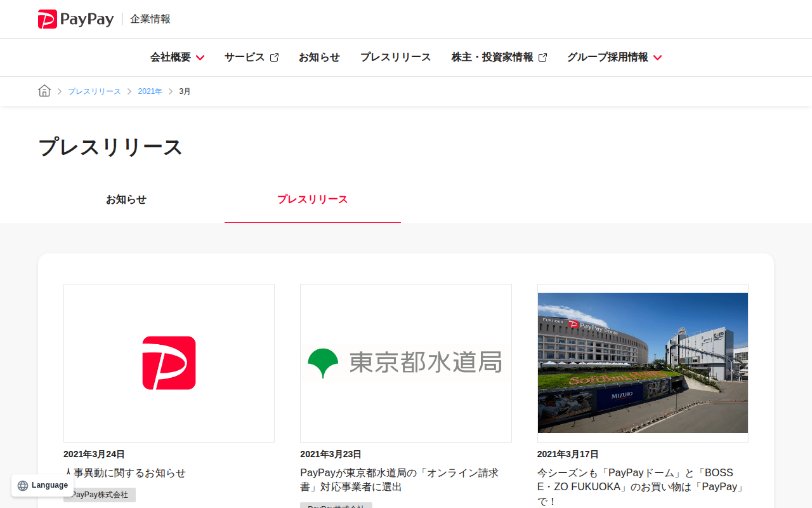This screenshot has width=812, height=508.
Task: Select 3月 in the breadcrumb
Action: click(x=185, y=91)
